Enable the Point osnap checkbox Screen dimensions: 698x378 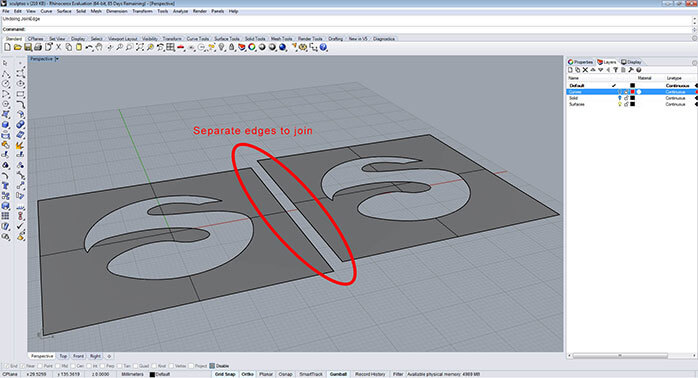[x=41, y=366]
